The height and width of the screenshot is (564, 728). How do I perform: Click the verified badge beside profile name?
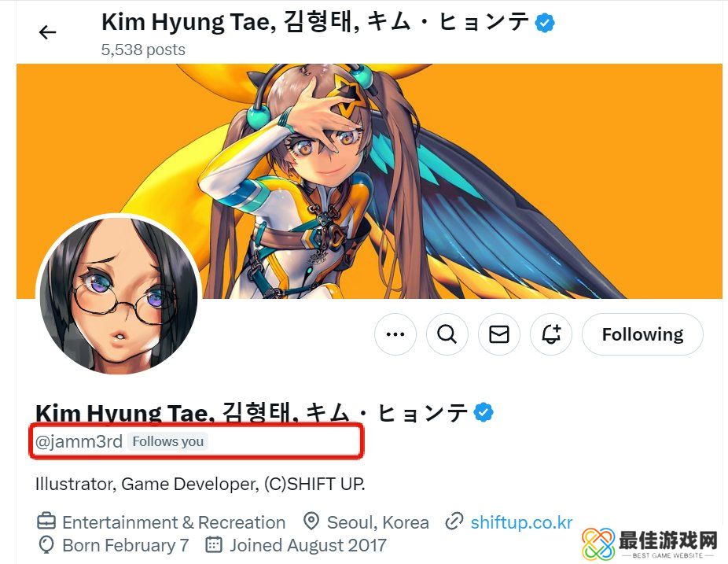click(x=483, y=412)
